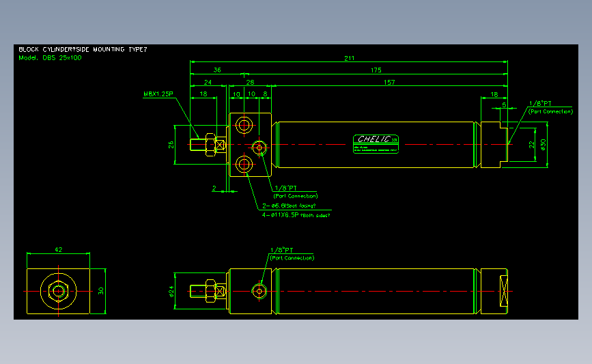The height and width of the screenshot is (364, 592).
Task: Click the vertical 30 dimension on end view
Action: coord(101,291)
